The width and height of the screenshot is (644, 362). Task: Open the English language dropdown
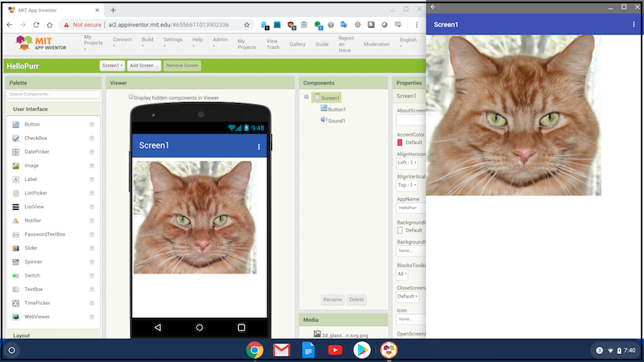click(x=408, y=43)
